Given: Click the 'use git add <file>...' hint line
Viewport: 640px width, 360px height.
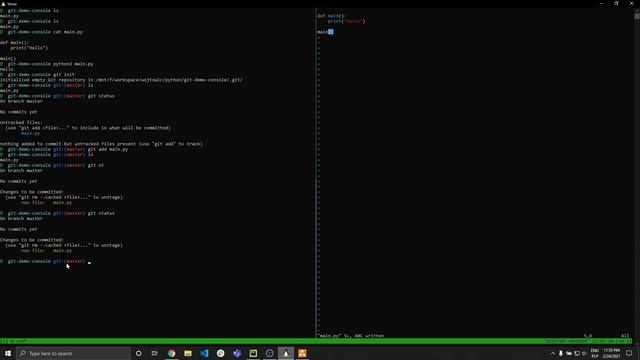Looking at the screenshot, I should [88, 128].
